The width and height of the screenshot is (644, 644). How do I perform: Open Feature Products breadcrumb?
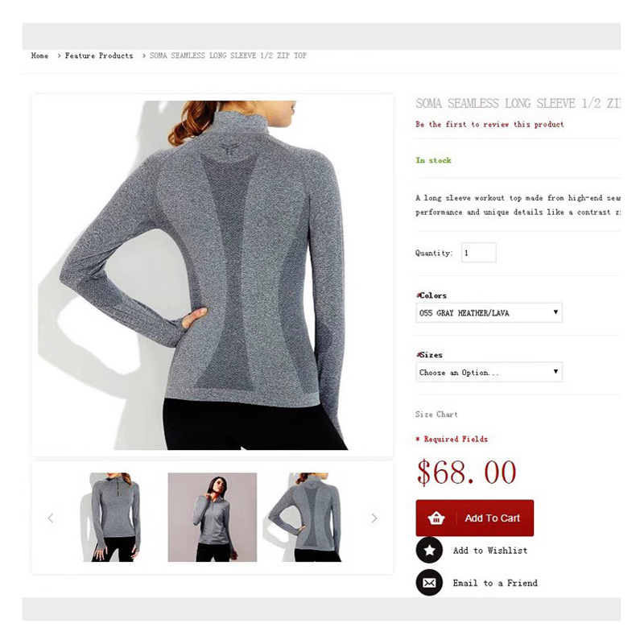(99, 56)
